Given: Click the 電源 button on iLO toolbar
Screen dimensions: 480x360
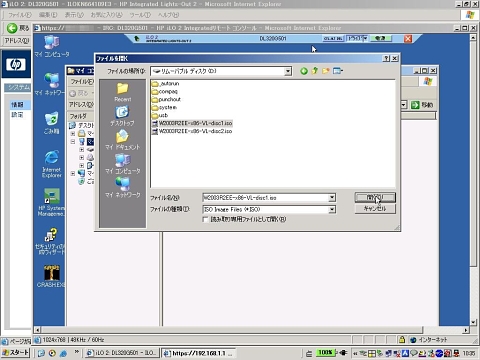Looking at the screenshot, I should click(x=380, y=38).
